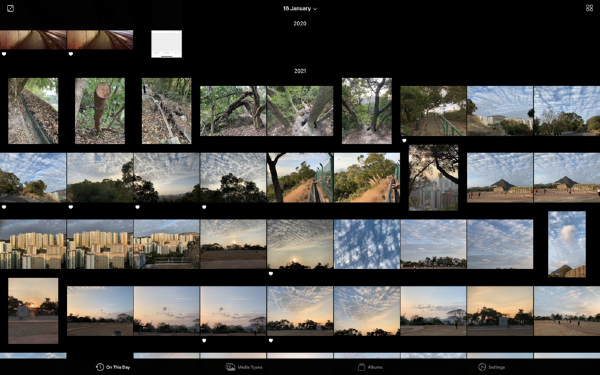Screen dimensions: 600x375
Task: Open the orange sky photo with small structure
Action: (x=500, y=311)
